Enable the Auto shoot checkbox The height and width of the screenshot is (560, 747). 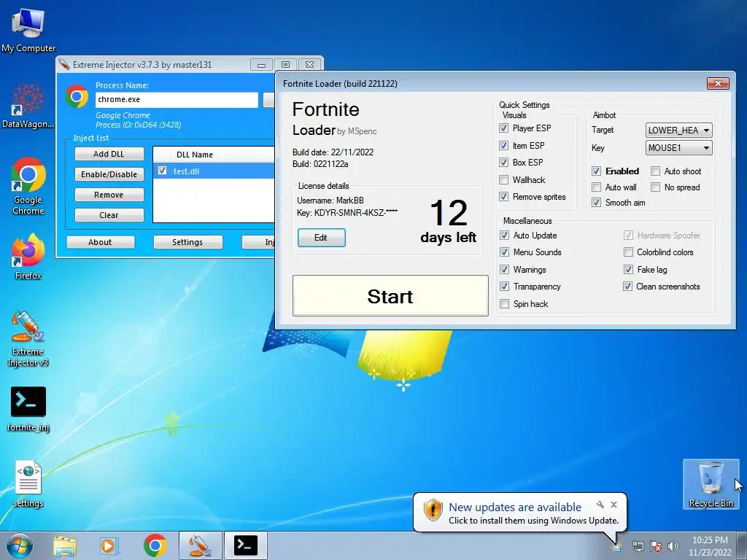tap(656, 171)
